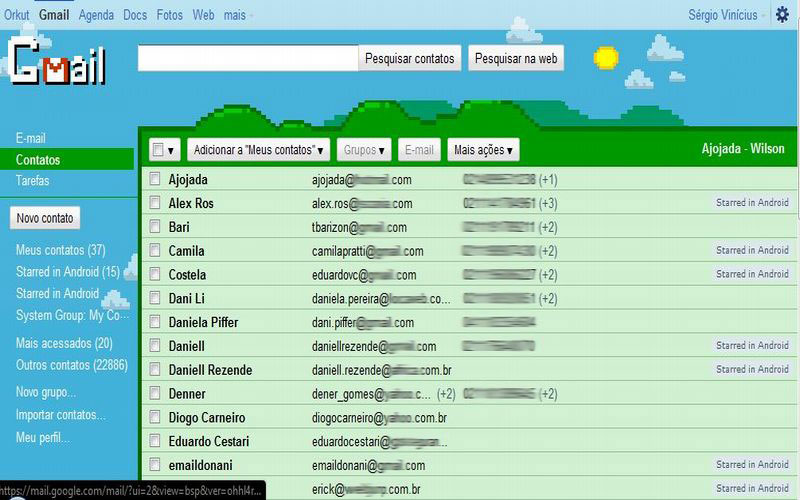Tick the checkbox for Ajojada
Screen dimensions: 800x500
[x=155, y=179]
